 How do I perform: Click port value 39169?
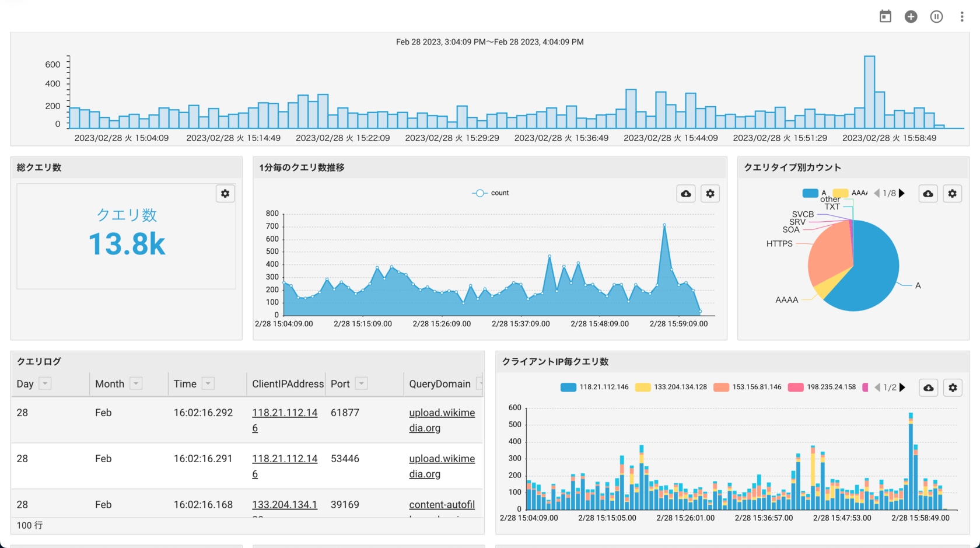[x=345, y=505]
